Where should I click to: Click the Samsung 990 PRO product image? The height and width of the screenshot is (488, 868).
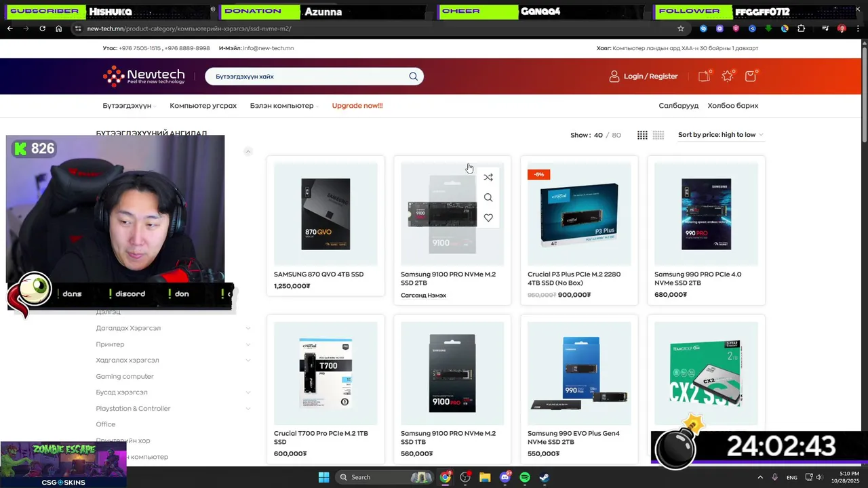706,214
